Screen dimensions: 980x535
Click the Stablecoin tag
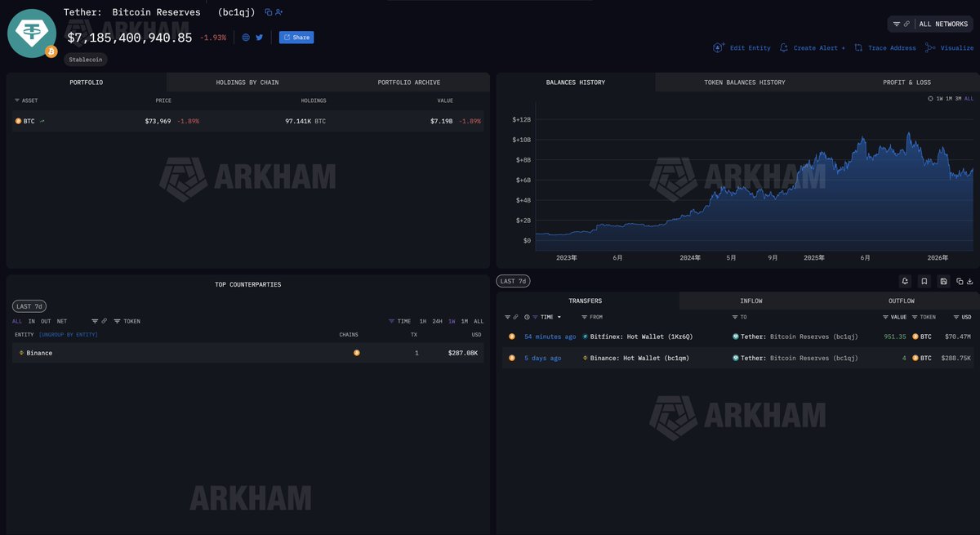tap(86, 60)
